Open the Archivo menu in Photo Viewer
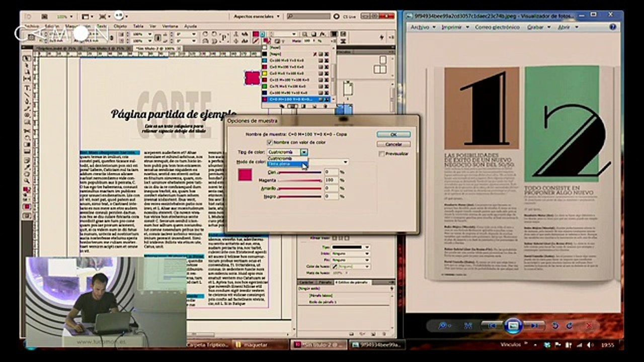 tap(422, 27)
